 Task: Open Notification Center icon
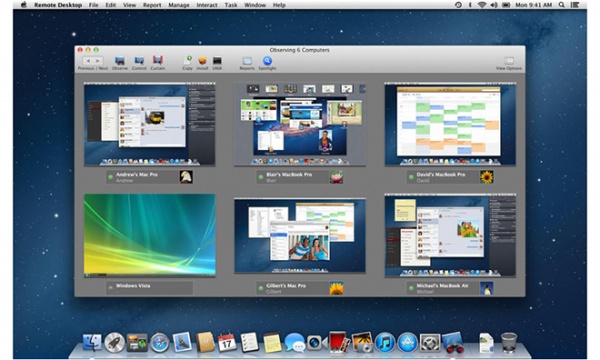[x=575, y=5]
